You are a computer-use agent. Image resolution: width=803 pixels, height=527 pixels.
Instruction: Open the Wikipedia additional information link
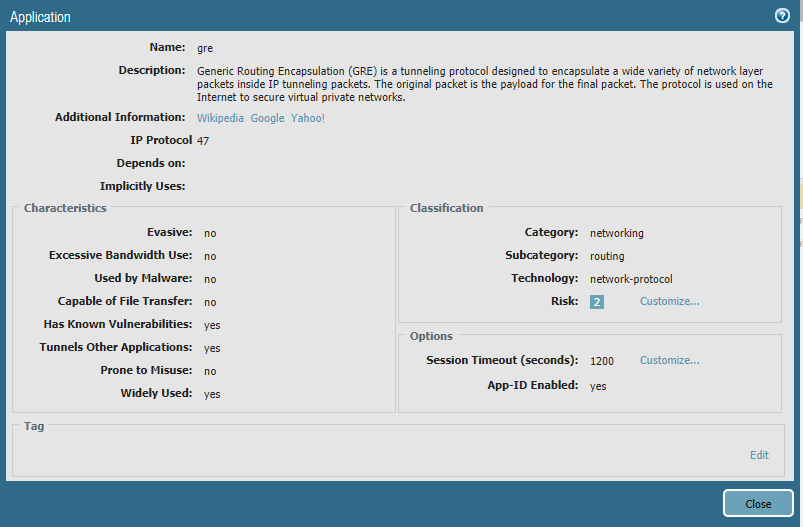click(x=220, y=118)
